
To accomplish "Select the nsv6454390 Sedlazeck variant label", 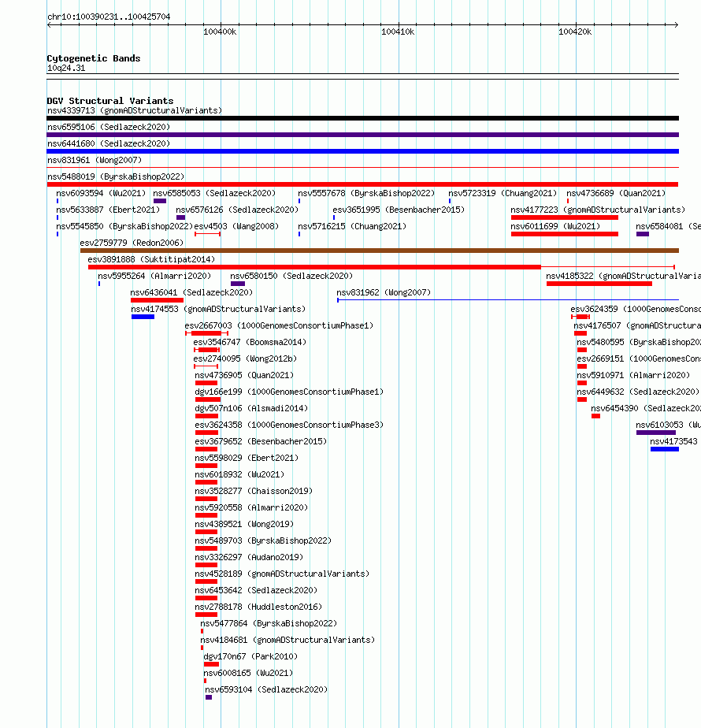I will coord(646,409).
